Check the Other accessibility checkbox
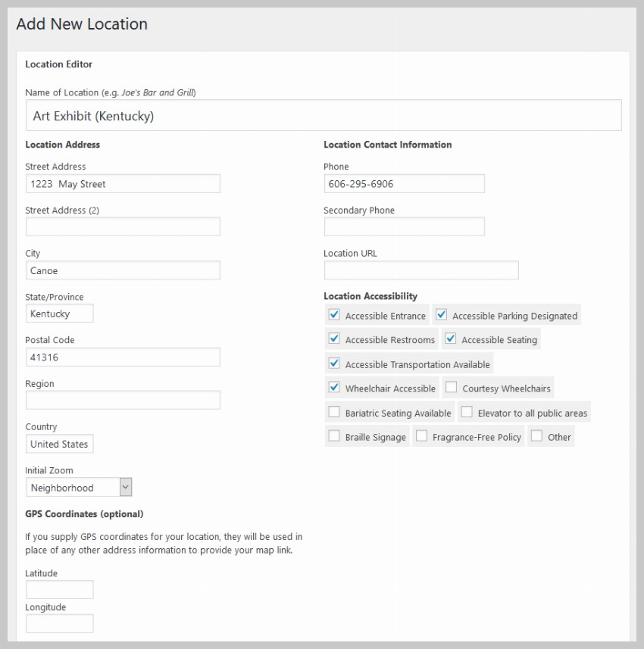 536,436
